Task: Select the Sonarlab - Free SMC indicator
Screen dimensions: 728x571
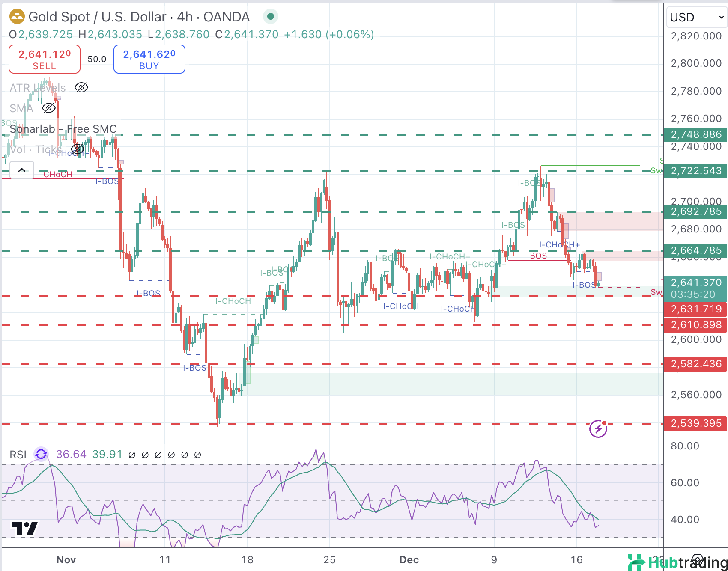Action: 63,129
